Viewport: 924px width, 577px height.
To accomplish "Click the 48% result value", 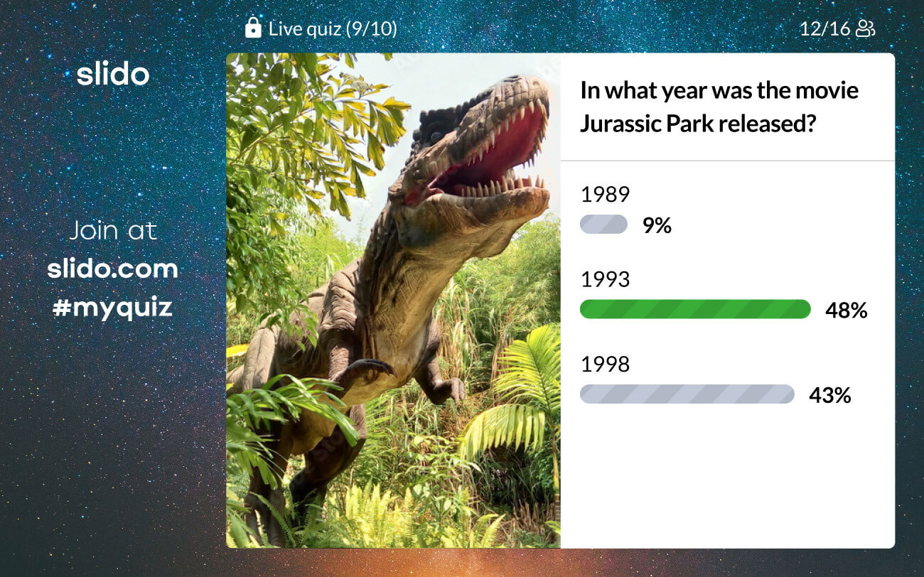I will point(846,310).
